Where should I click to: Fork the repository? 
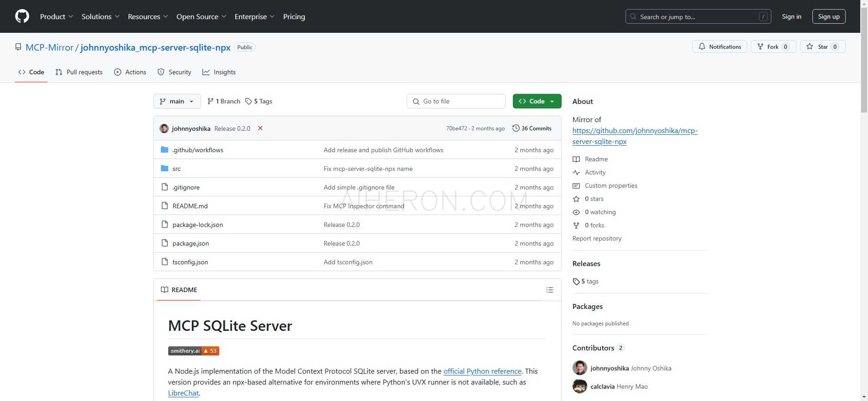coord(773,46)
